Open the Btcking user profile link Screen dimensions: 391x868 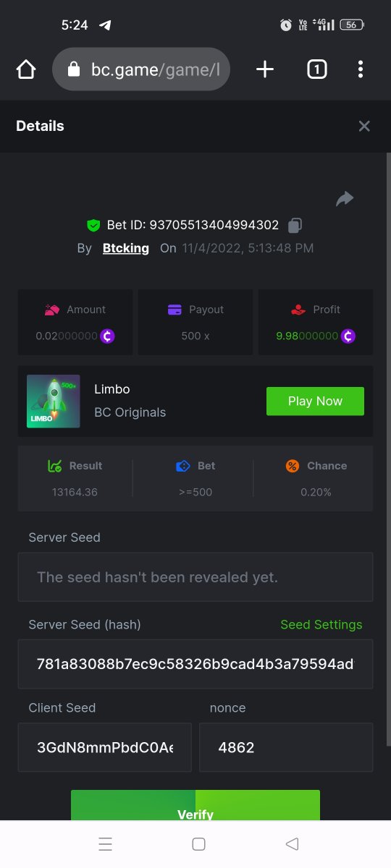(126, 248)
